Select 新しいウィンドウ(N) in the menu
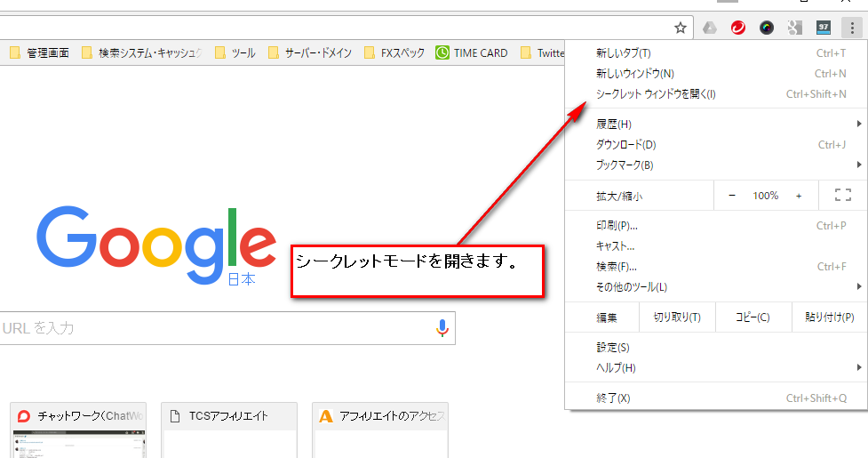The image size is (868, 458). 716,74
